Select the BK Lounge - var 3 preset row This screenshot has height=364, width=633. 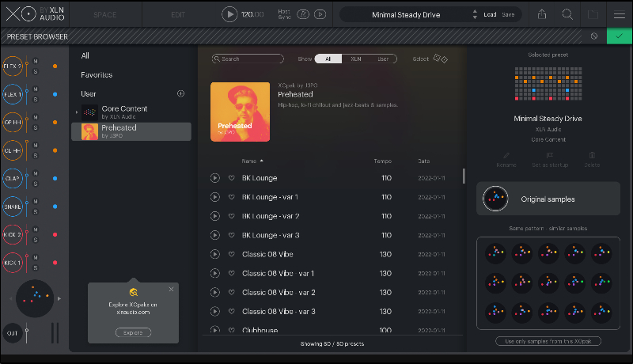coord(328,235)
